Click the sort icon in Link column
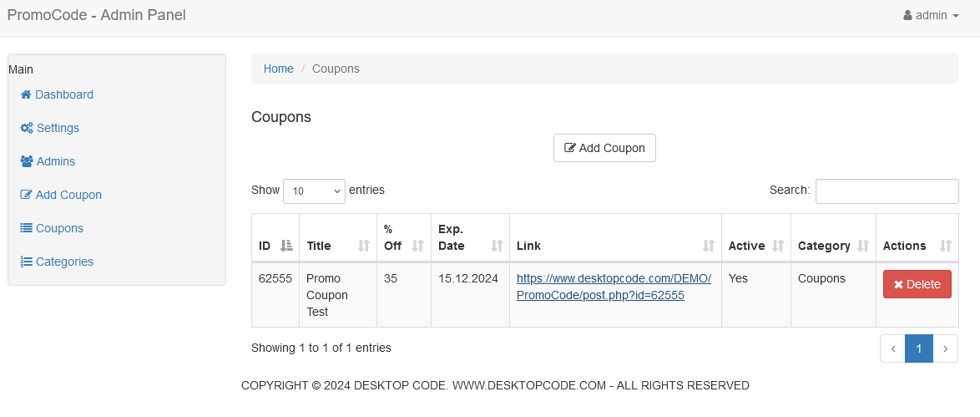980x417 pixels. (x=708, y=246)
